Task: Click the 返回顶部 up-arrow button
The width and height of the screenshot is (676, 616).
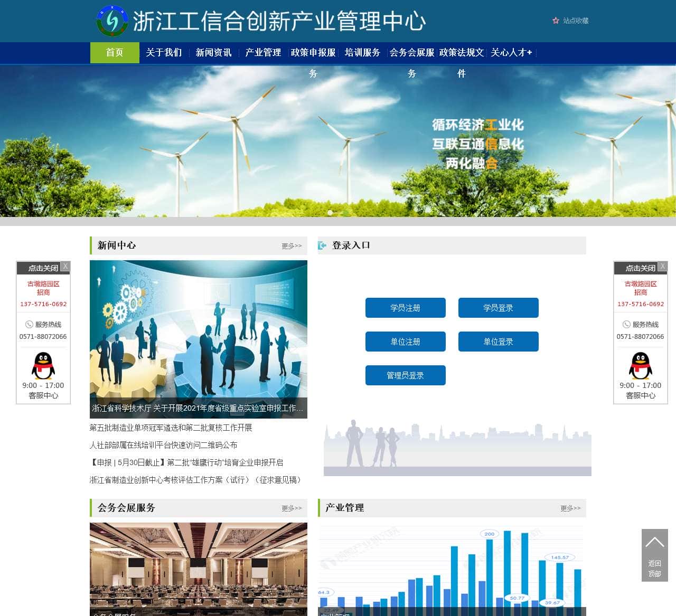Action: tap(655, 555)
